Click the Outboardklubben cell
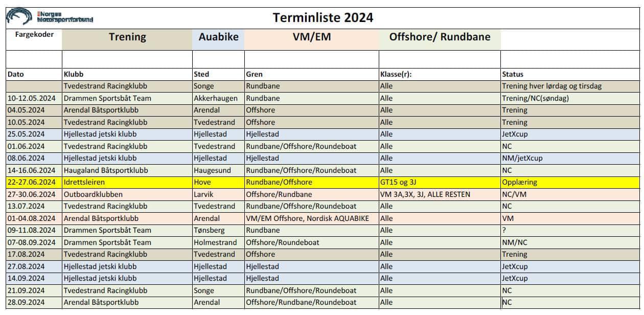The height and width of the screenshot is (315, 644). (127, 194)
